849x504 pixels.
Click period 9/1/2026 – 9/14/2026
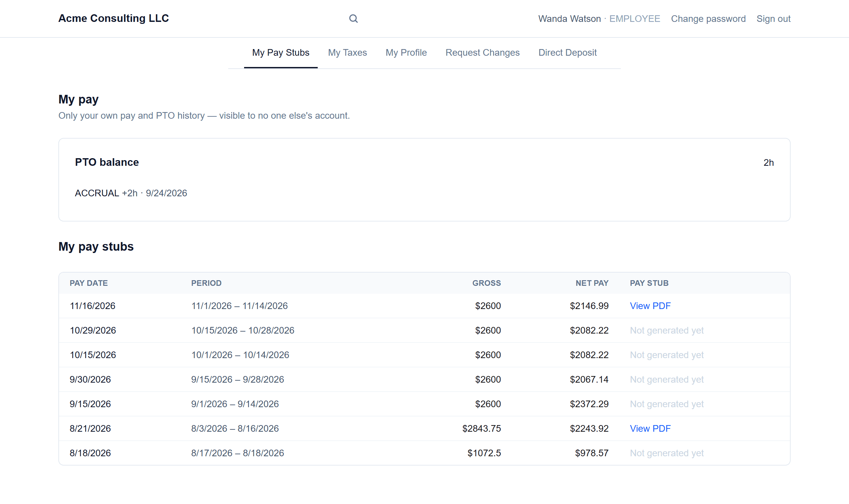click(x=235, y=404)
